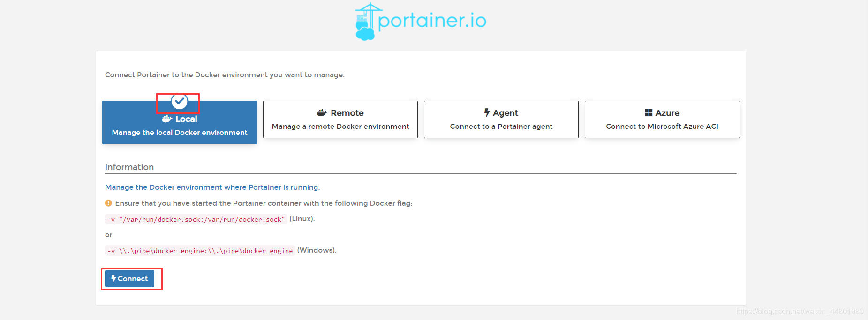The height and width of the screenshot is (320, 868).
Task: Click the Linux docker.sock flag code snippet
Action: (x=196, y=219)
